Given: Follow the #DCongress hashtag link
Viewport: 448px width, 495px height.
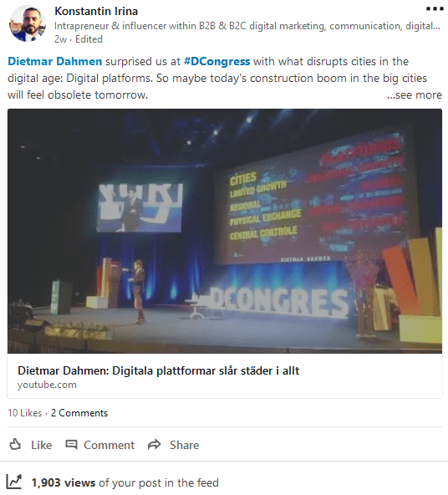Looking at the screenshot, I should coord(216,61).
